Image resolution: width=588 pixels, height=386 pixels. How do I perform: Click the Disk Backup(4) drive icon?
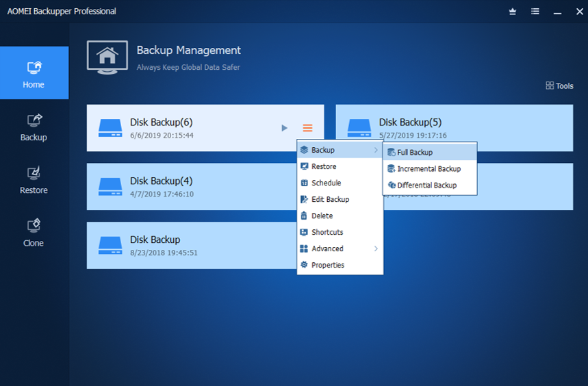110,187
